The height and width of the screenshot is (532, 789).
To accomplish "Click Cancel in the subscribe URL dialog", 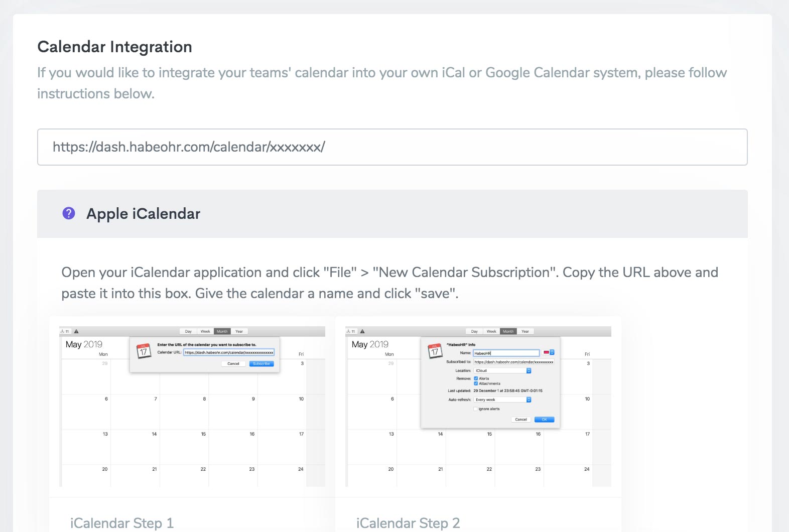I will [233, 364].
